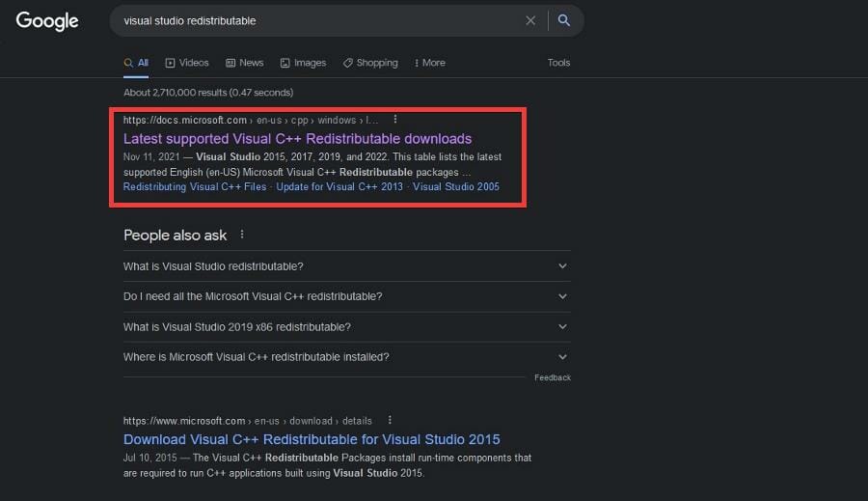The image size is (868, 501).
Task: Open options menu for docs.microsoft.com result
Action: 395,120
